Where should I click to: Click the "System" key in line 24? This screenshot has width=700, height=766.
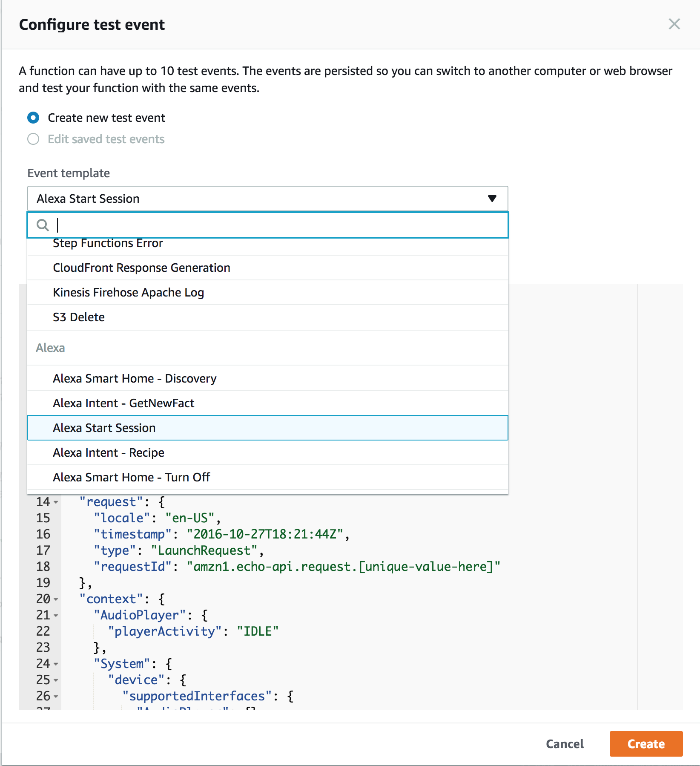click(122, 663)
